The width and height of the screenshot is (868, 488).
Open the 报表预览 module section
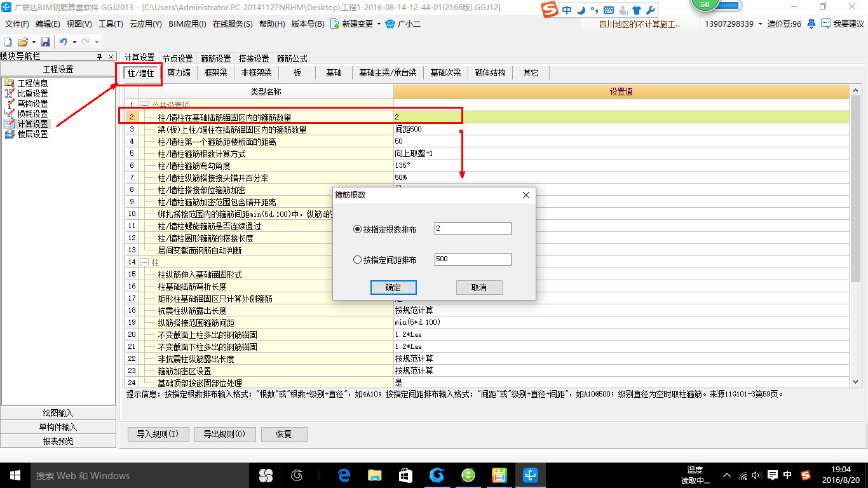[58, 441]
